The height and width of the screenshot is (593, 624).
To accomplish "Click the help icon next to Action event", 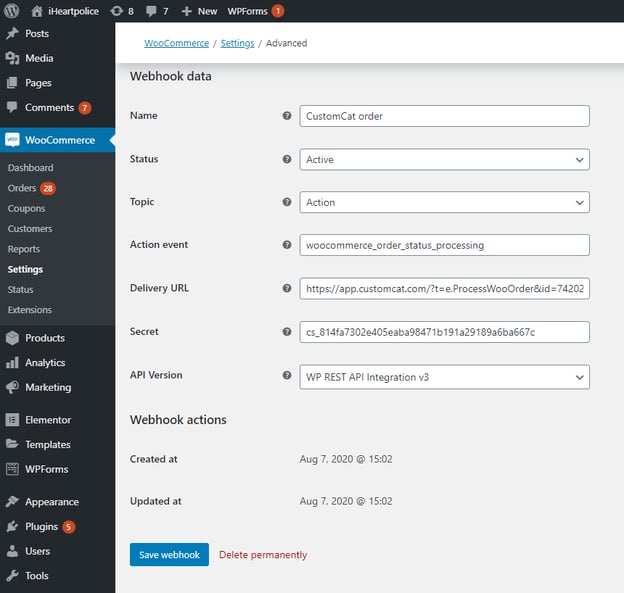I will 287,245.
